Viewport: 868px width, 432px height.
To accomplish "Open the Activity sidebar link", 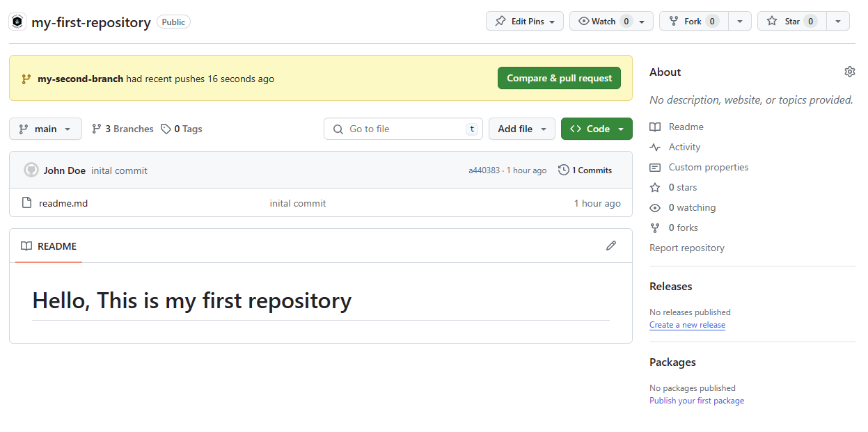I will point(684,147).
